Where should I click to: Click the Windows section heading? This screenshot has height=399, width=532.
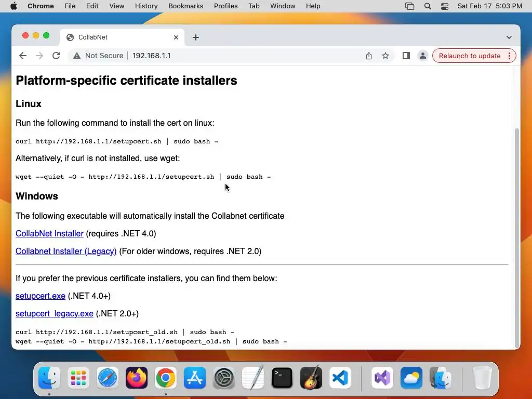click(37, 196)
